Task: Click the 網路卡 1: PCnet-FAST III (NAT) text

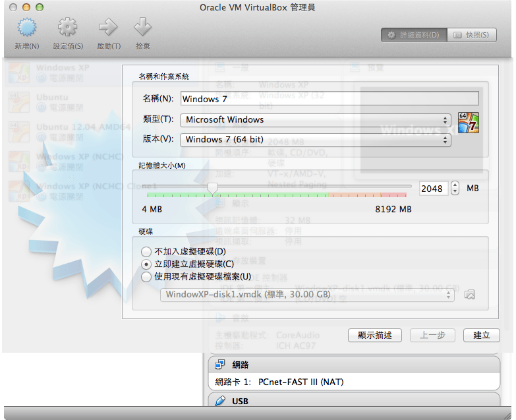Action: point(279,382)
